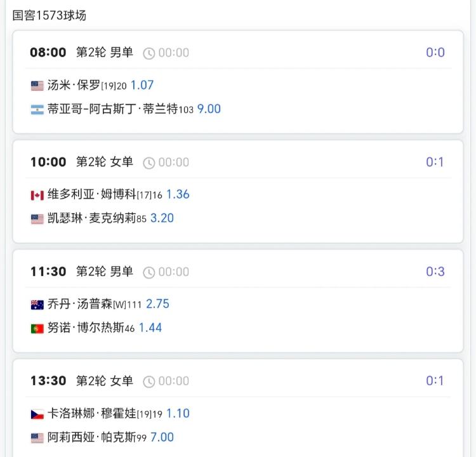476x457 pixels.
Task: Select odds 2.75 for 乔丹·汤普森
Action: 157,303
